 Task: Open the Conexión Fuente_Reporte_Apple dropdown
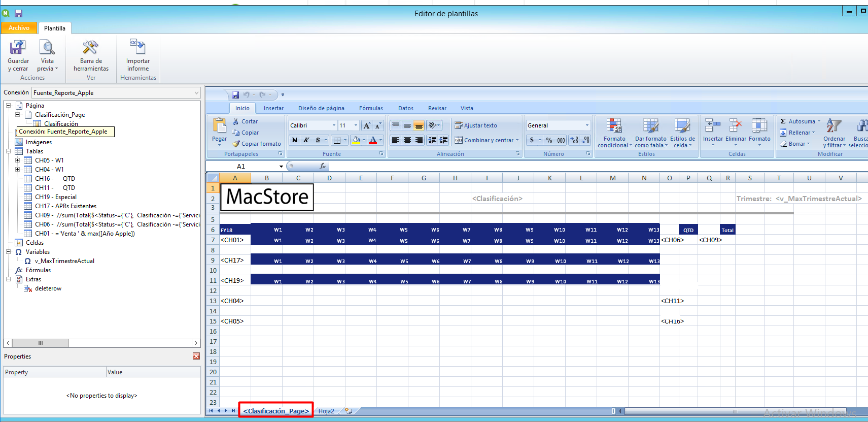196,93
